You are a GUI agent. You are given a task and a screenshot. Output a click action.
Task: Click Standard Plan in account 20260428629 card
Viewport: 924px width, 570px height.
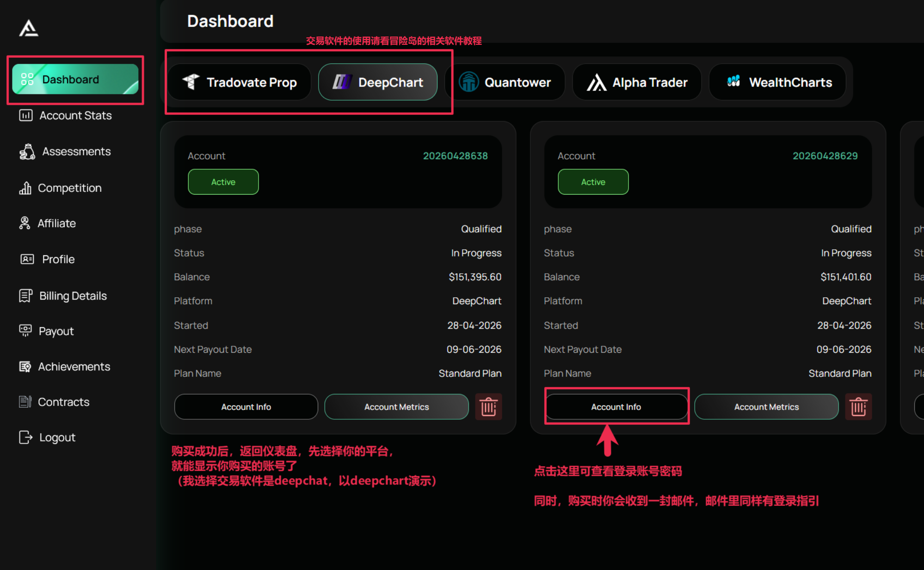840,374
